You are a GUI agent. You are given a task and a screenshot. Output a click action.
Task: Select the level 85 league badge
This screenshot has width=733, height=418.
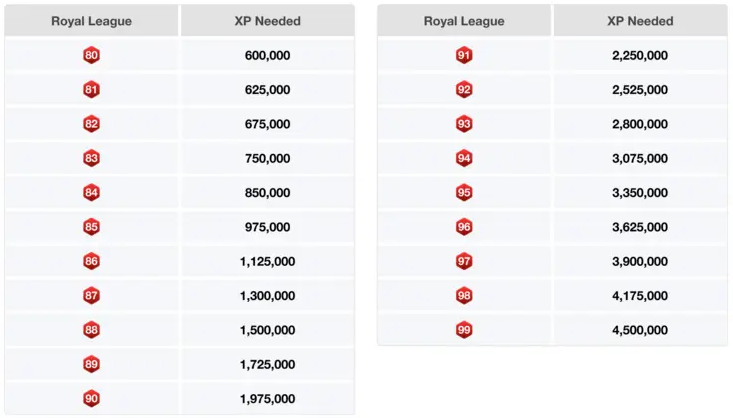click(x=91, y=227)
